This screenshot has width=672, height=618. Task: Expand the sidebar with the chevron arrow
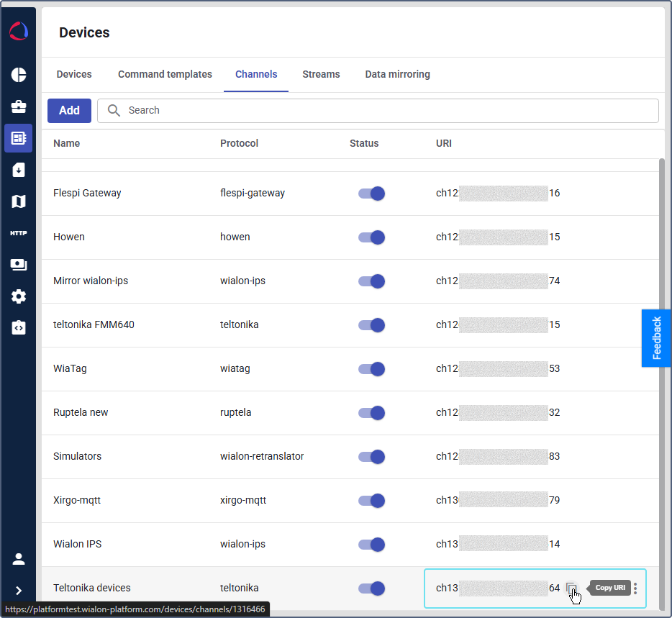click(x=19, y=591)
